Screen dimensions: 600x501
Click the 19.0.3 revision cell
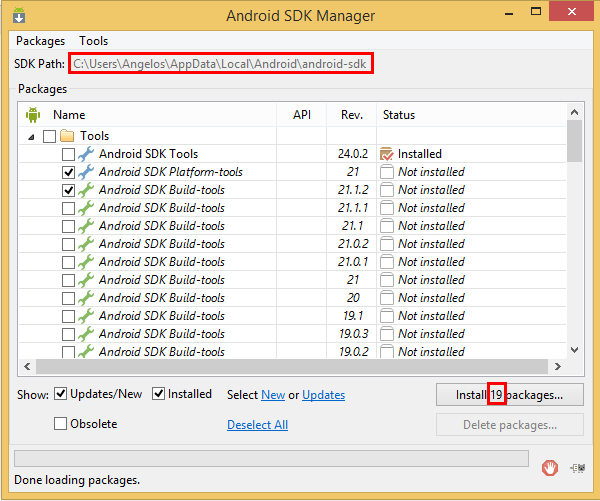coord(353,334)
